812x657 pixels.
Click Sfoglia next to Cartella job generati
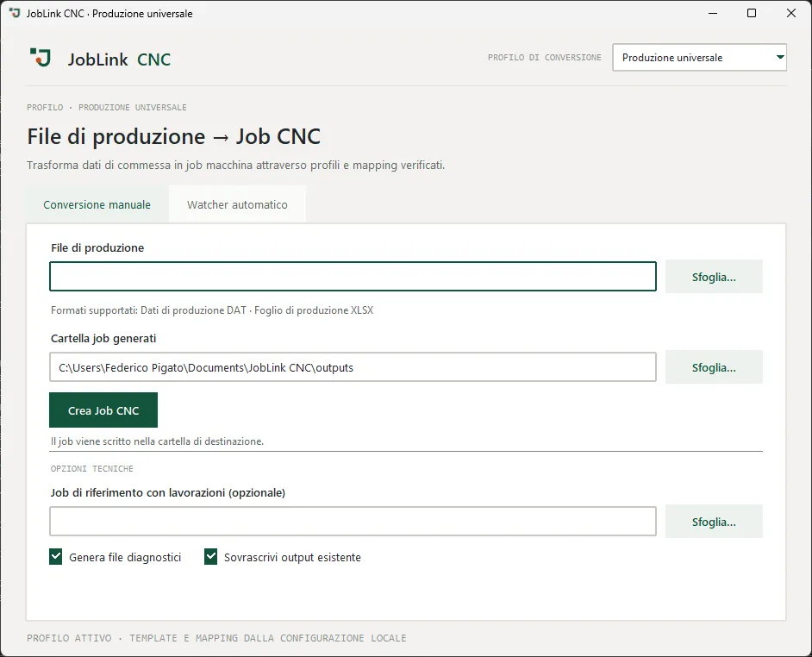(x=714, y=367)
